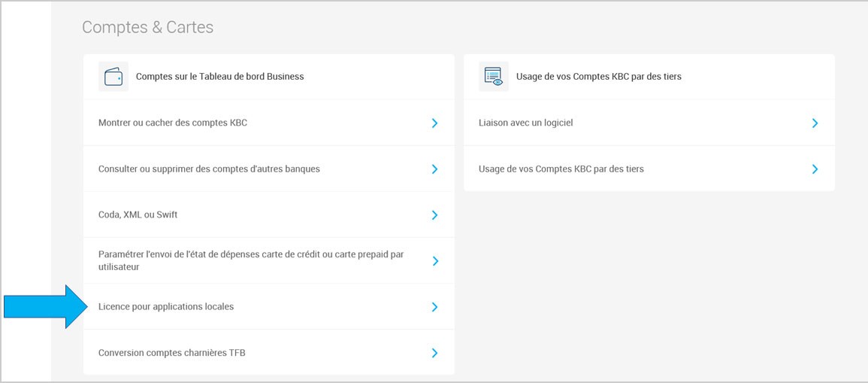Click chevron beside Consulter ou supprimer des comptes
This screenshot has height=383, width=868.
click(434, 169)
